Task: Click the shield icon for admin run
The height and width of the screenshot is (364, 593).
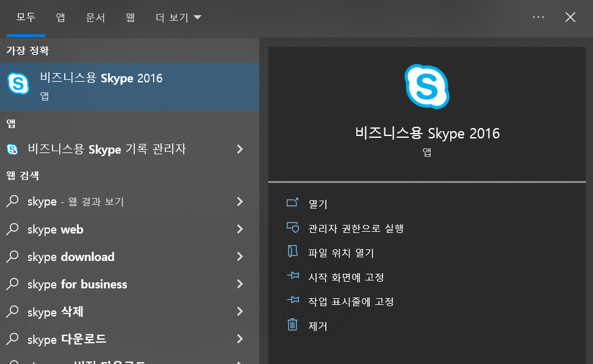Action: [292, 227]
